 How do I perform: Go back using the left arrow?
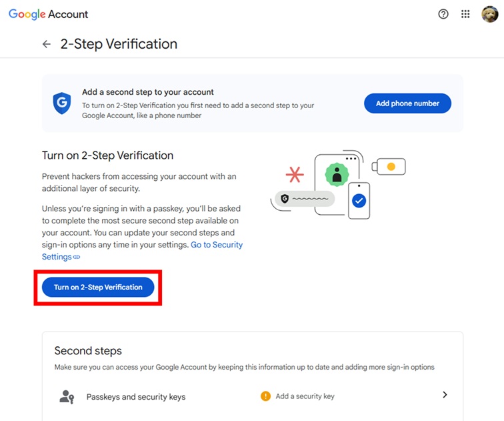click(46, 44)
